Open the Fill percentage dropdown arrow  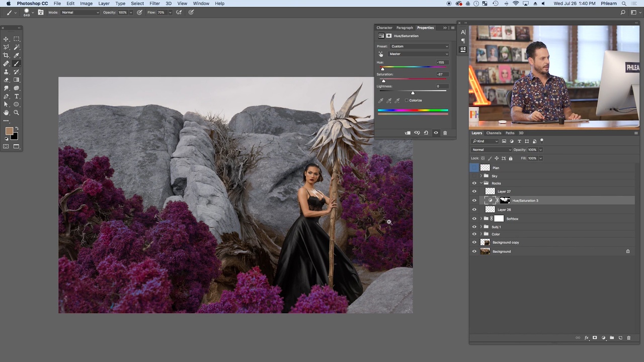541,158
